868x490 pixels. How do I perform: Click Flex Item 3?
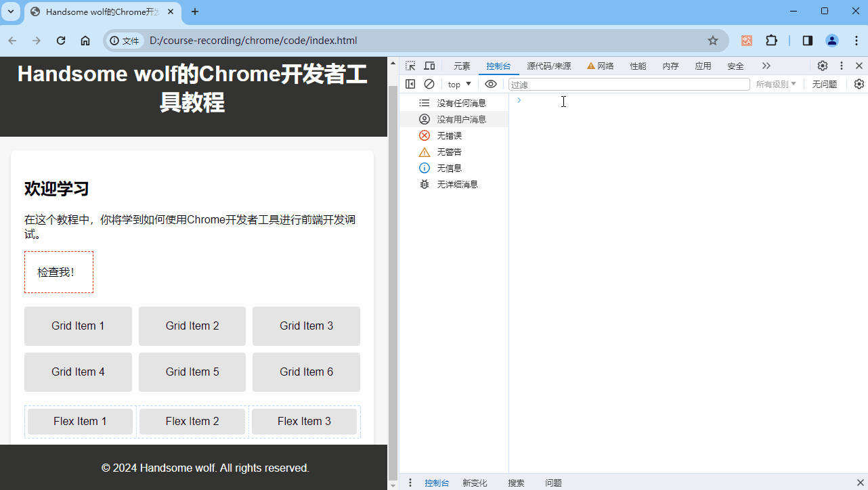click(304, 422)
